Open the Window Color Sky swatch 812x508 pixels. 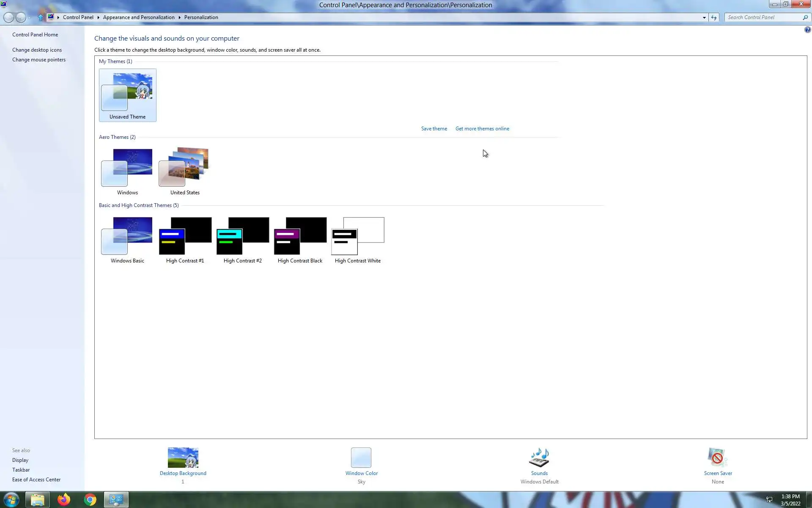click(x=361, y=458)
